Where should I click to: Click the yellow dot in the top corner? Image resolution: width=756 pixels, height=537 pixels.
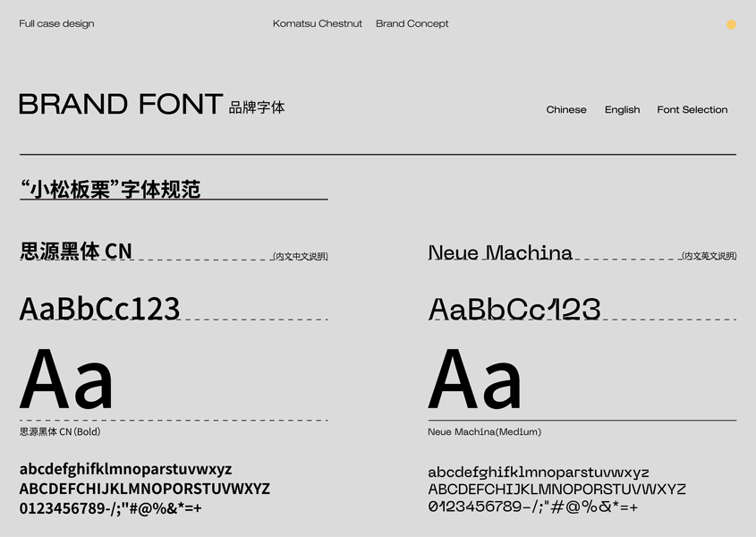[731, 24]
